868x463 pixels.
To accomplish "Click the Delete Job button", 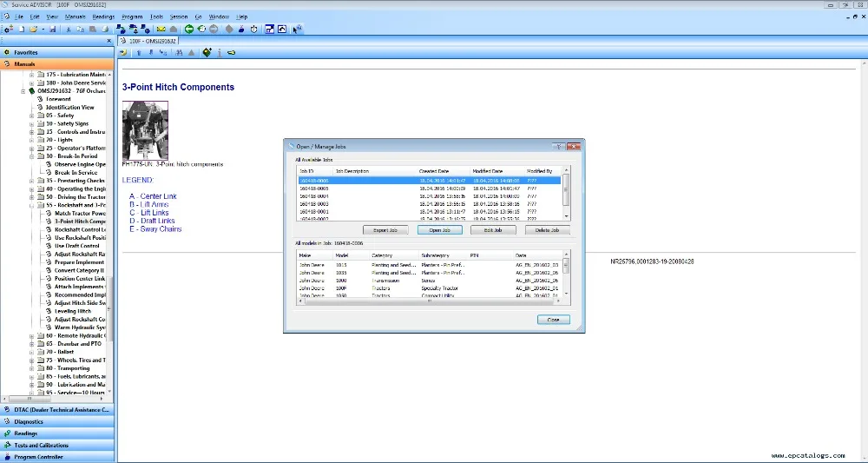I will pyautogui.click(x=547, y=230).
